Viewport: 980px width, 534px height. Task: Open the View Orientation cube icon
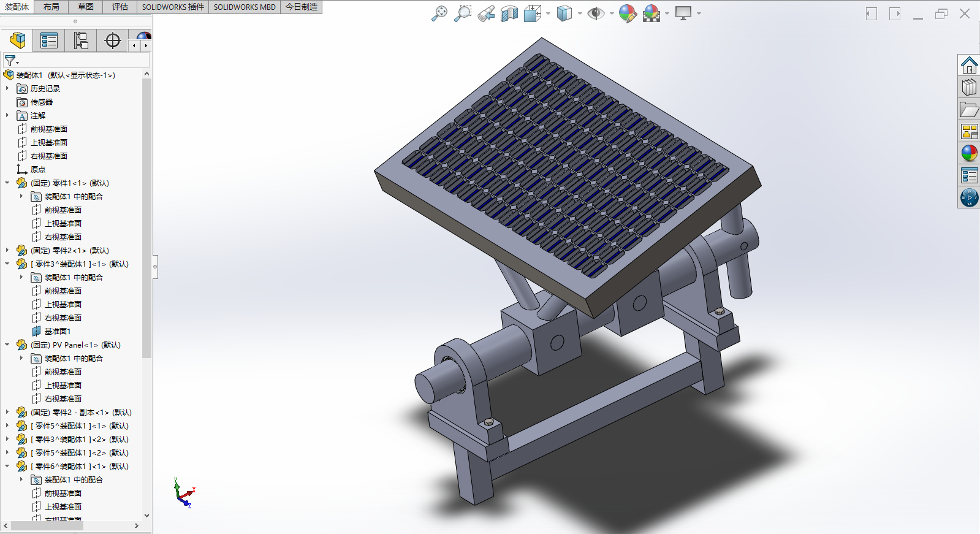pos(532,13)
